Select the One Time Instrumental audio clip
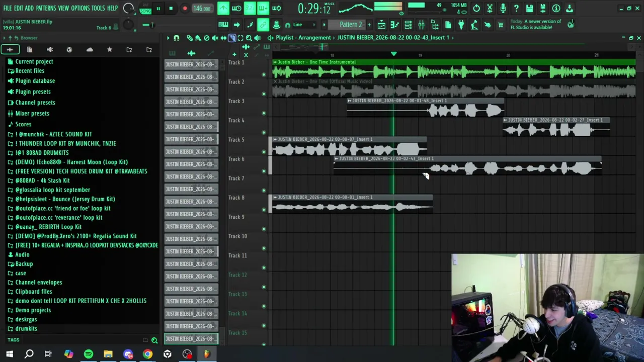This screenshot has width=644, height=362. [454, 70]
